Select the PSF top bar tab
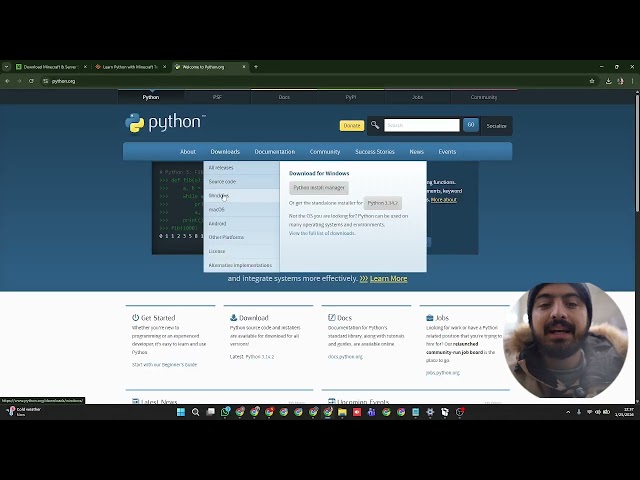The height and width of the screenshot is (480, 640). [217, 97]
